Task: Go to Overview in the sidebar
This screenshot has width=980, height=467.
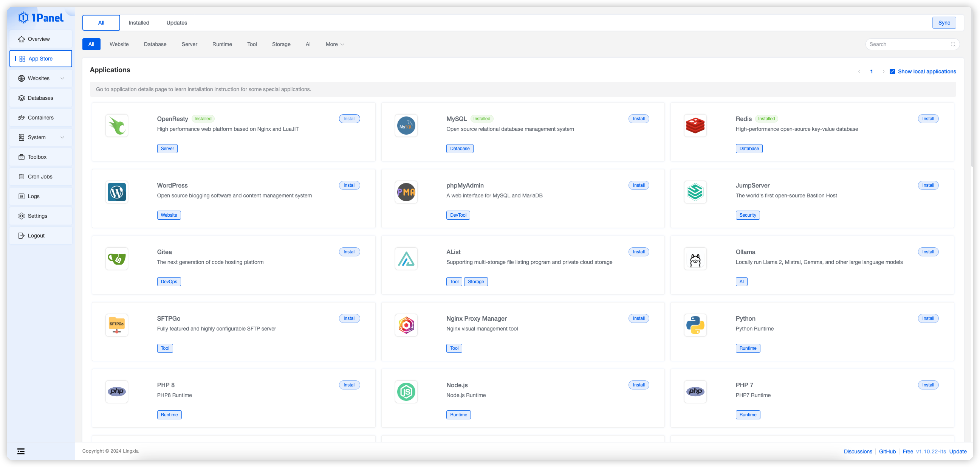Action: click(x=41, y=39)
